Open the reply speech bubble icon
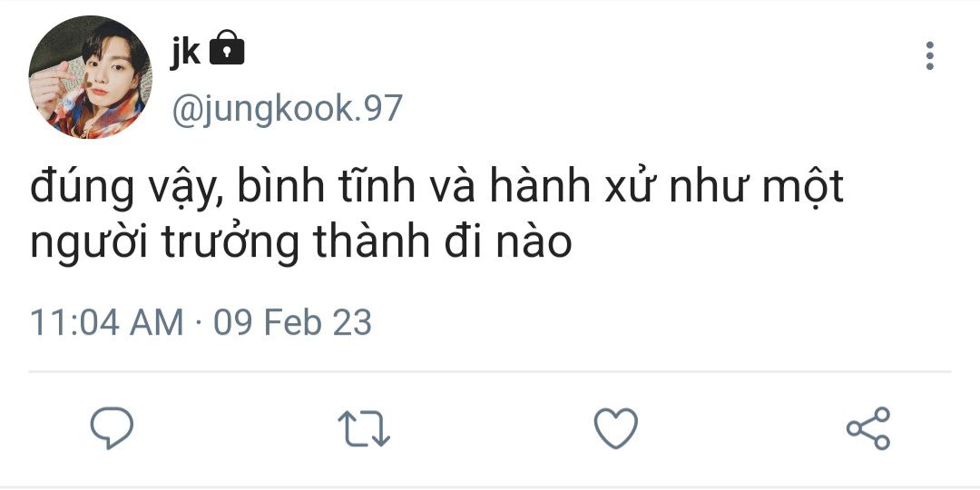The width and height of the screenshot is (980, 490). (112, 428)
